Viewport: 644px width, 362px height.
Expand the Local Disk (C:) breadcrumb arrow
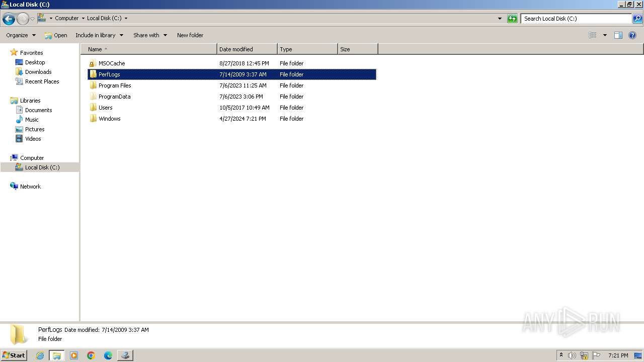(x=126, y=18)
